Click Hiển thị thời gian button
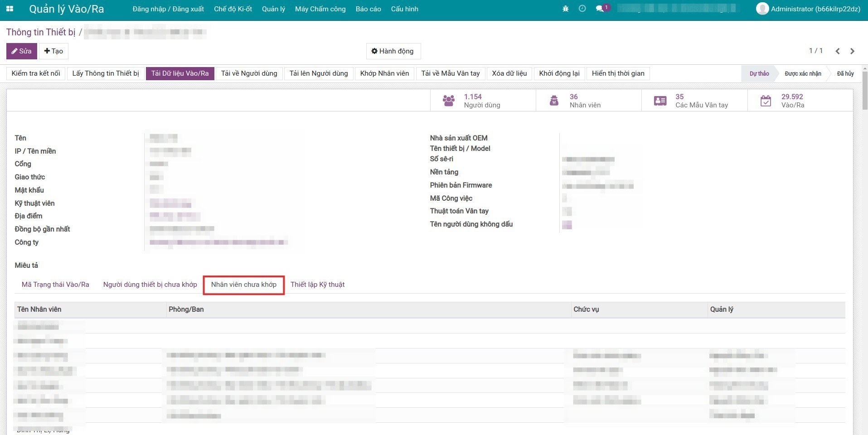 coord(618,73)
